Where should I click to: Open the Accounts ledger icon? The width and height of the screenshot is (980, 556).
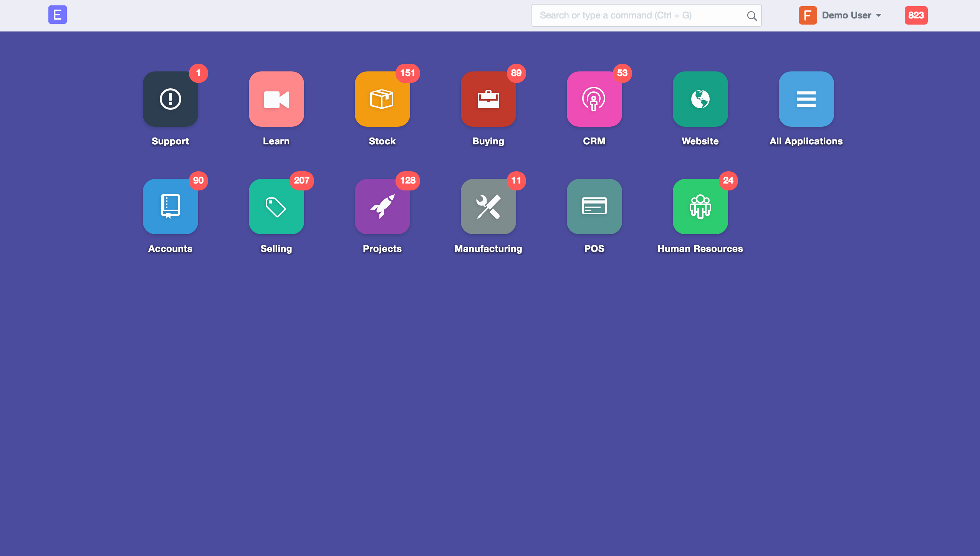[x=170, y=207]
